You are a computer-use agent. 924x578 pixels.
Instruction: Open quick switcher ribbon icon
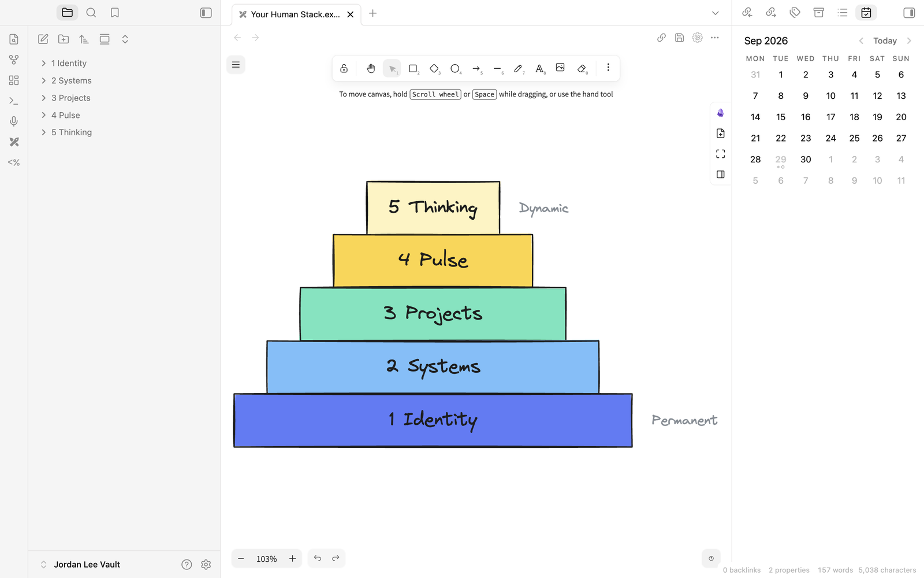pos(14,39)
